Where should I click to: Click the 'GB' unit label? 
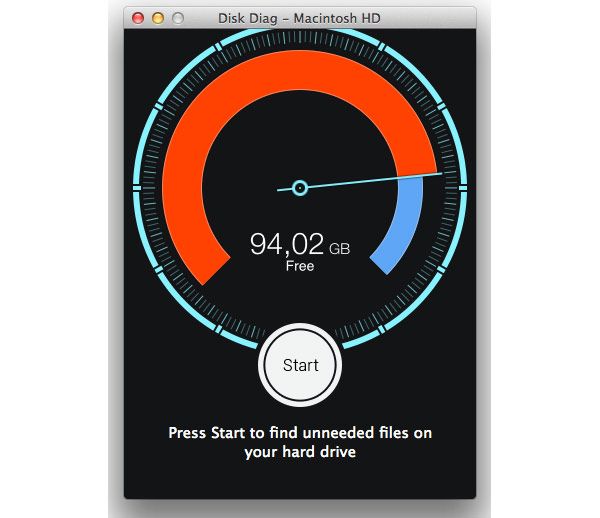click(339, 249)
